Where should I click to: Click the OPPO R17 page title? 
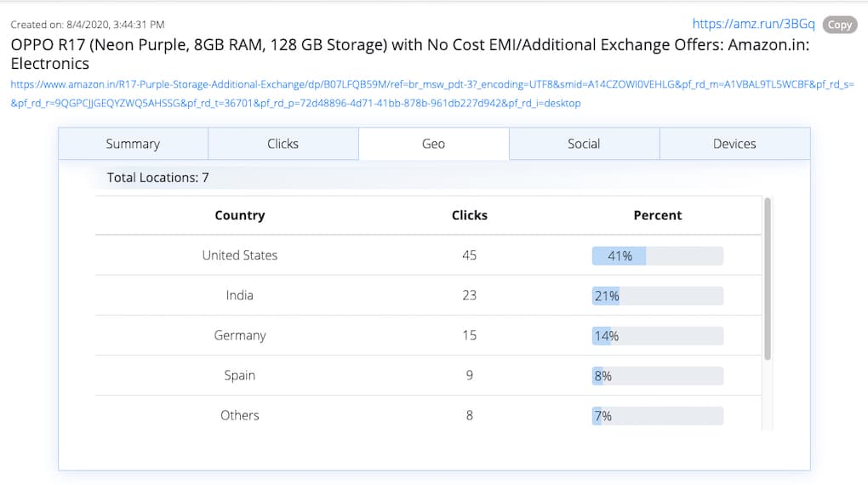tap(408, 53)
